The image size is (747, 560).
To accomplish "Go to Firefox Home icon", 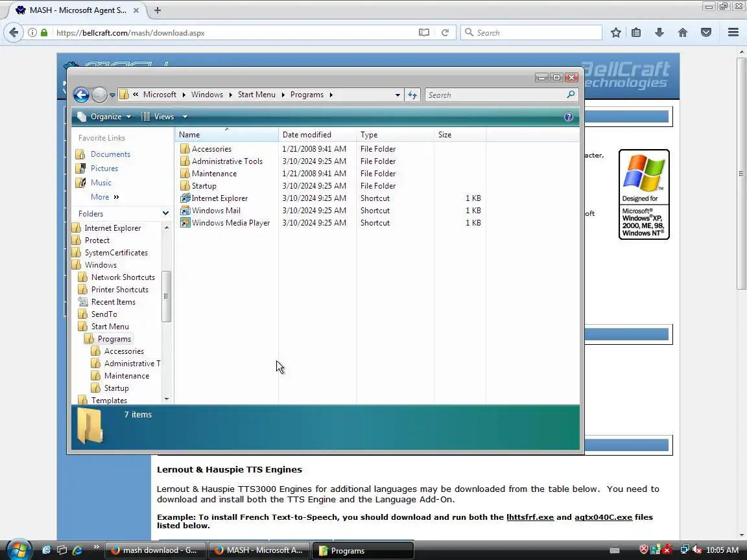I will coord(683,33).
